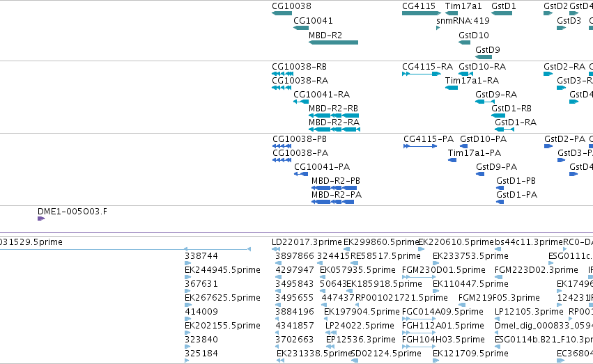
Task: Click the MBD-R2-PA protein glyph
Action: click(x=332, y=202)
